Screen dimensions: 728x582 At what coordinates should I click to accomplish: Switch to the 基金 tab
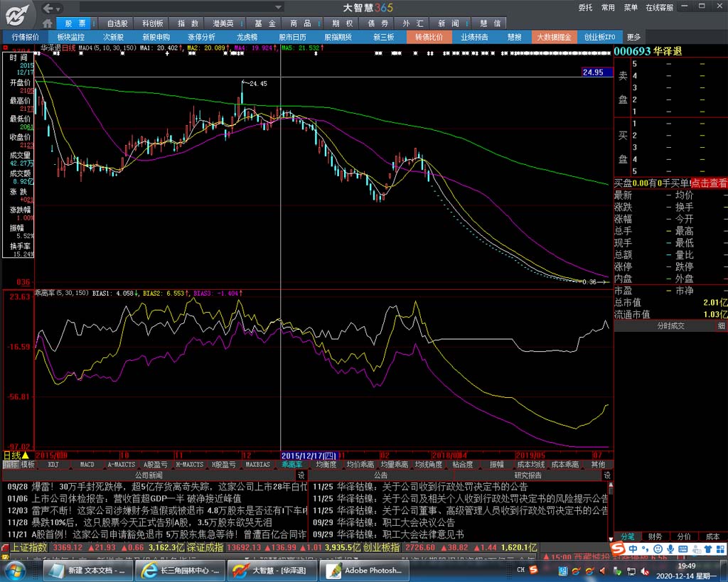pos(265,23)
